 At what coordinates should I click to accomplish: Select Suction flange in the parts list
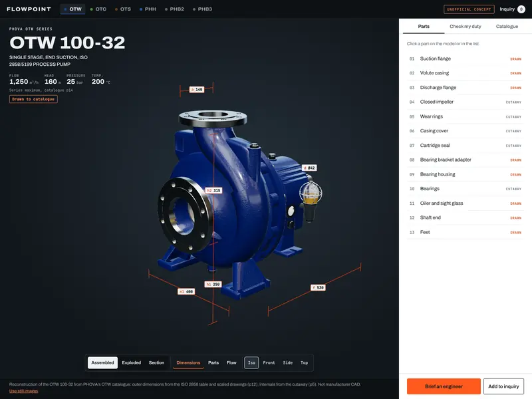(465, 59)
